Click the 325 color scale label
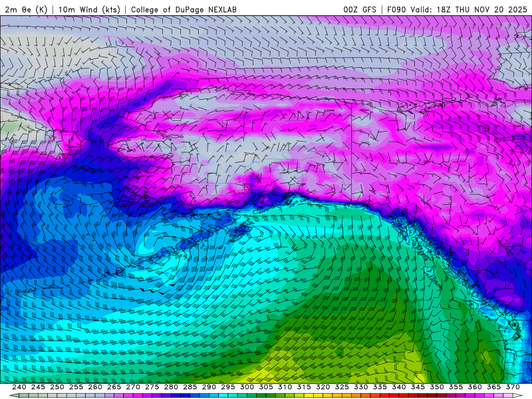The image size is (532, 399). click(342, 387)
